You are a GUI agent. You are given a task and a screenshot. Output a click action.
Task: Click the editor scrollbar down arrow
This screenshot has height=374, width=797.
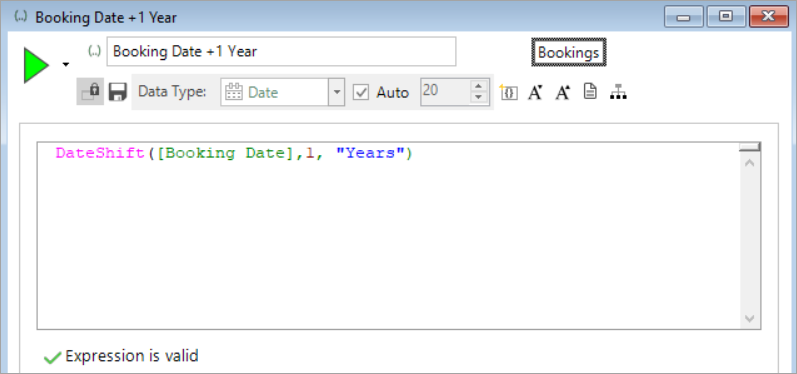point(750,319)
